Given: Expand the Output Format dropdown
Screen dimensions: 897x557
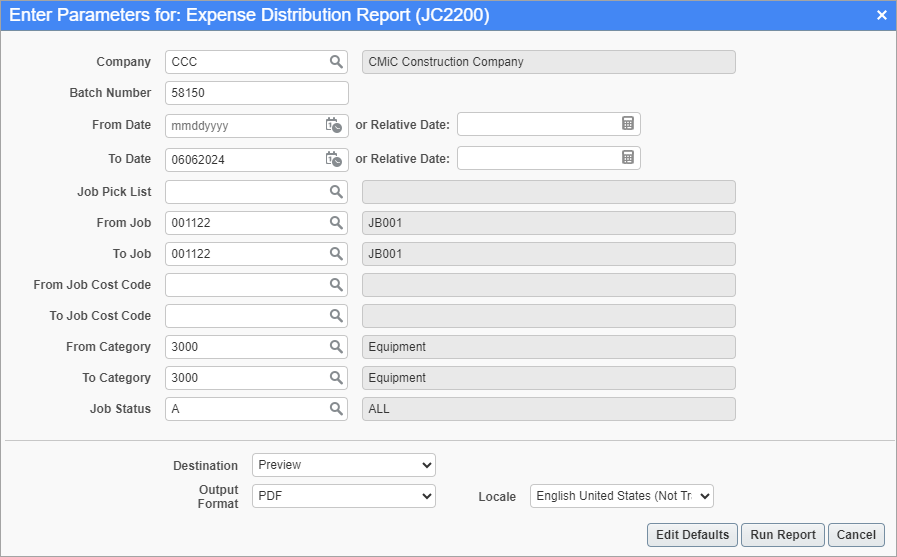Looking at the screenshot, I should 344,496.
